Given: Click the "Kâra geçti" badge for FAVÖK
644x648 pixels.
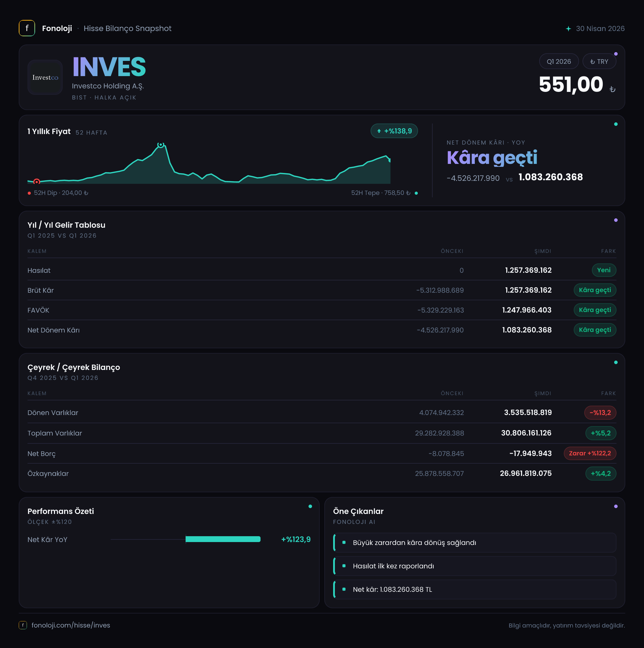Looking at the screenshot, I should [595, 310].
